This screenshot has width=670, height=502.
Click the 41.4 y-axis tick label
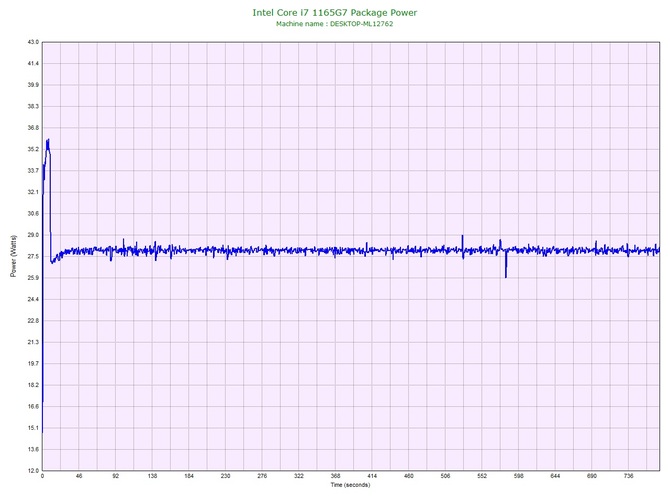pos(33,64)
